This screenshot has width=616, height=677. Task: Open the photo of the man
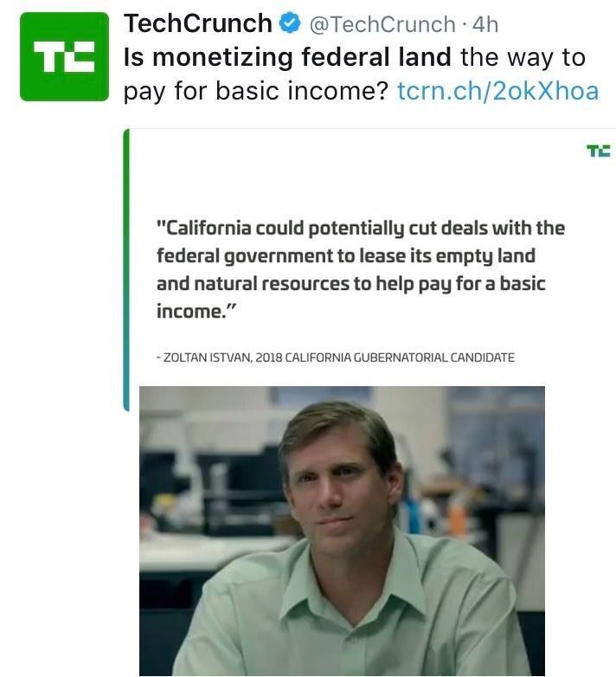[x=343, y=530]
